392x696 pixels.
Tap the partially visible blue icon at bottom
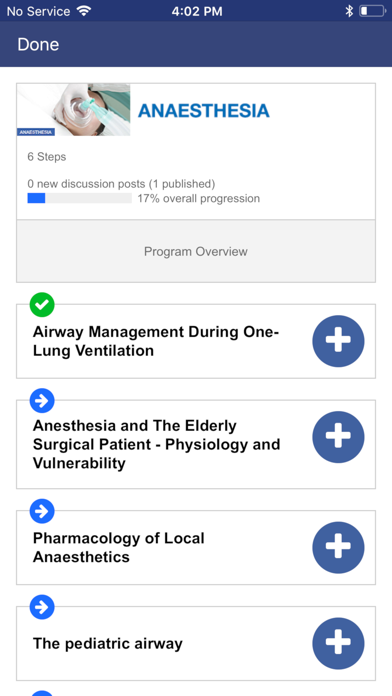42,693
